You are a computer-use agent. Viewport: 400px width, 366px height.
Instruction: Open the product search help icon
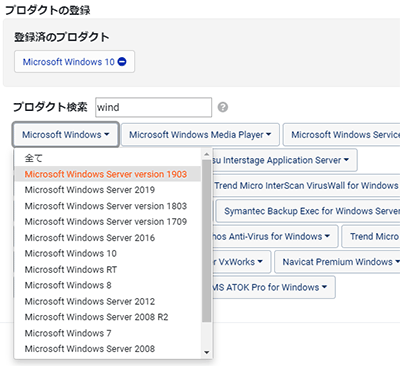click(x=223, y=107)
